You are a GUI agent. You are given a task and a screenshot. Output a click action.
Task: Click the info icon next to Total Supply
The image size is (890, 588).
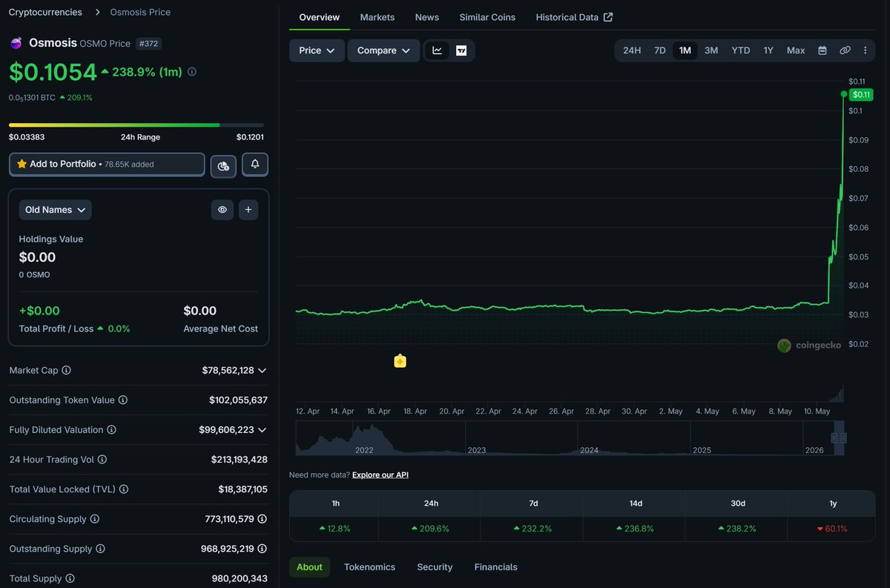coord(70,578)
